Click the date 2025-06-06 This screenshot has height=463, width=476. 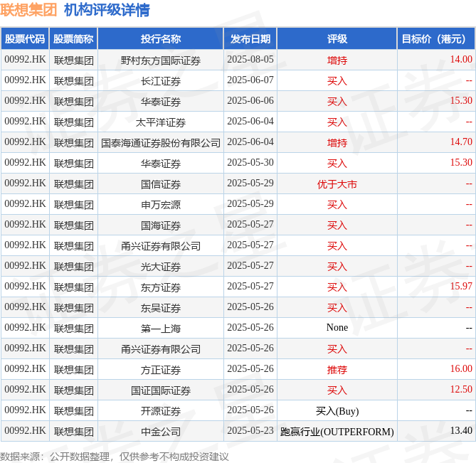(250, 101)
